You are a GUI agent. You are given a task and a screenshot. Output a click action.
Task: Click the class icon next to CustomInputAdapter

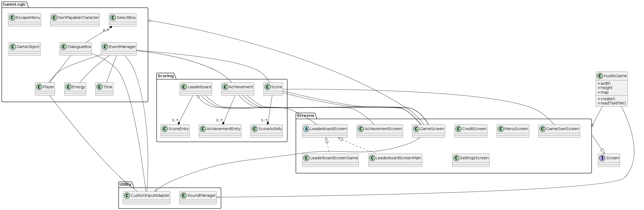[x=127, y=196]
